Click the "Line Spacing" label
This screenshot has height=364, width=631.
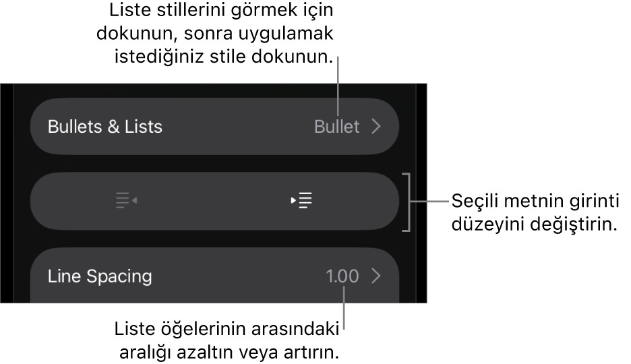[x=100, y=276]
